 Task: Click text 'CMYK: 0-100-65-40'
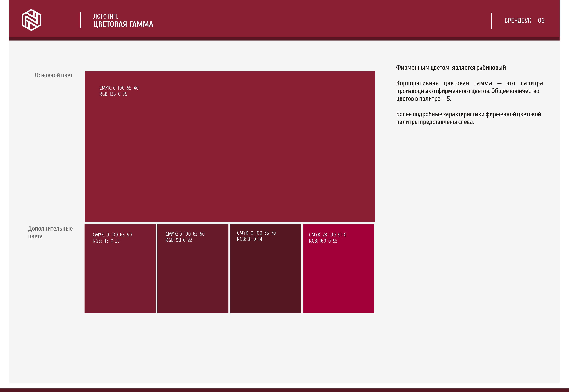point(119,88)
